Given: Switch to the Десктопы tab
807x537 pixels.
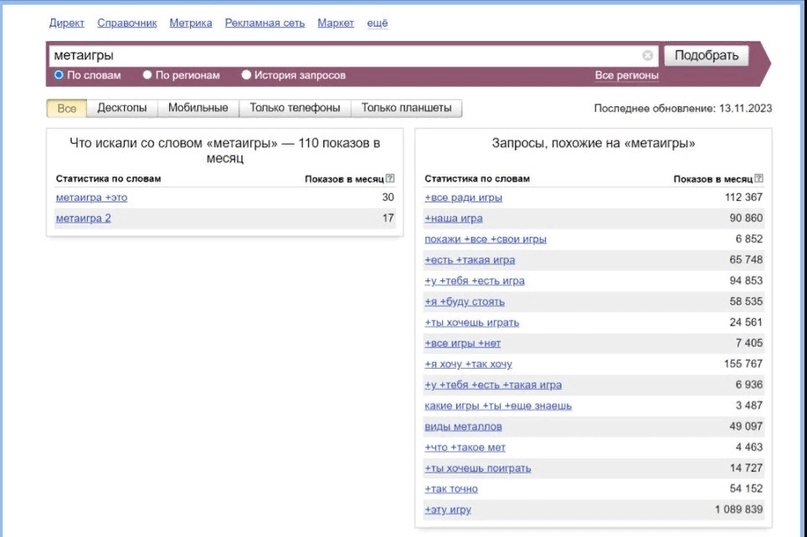Looking at the screenshot, I should [122, 108].
